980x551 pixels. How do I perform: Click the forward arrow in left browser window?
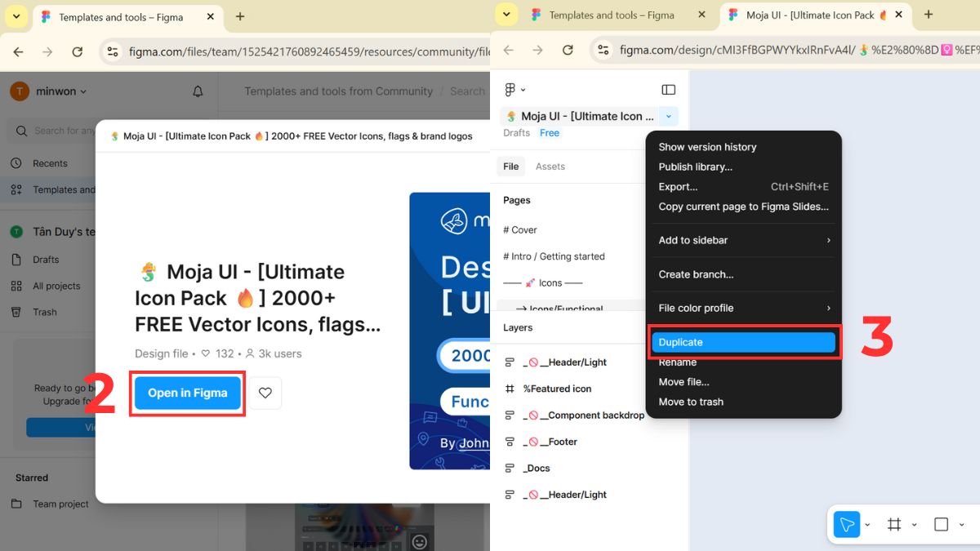click(x=47, y=51)
